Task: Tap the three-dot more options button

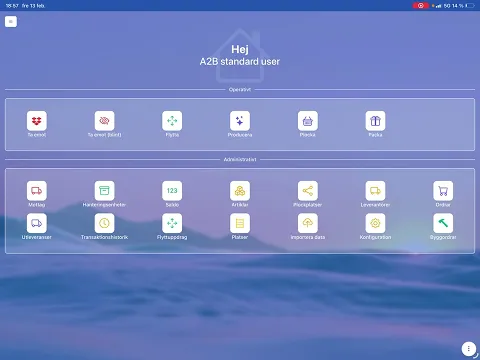Action: click(469, 349)
